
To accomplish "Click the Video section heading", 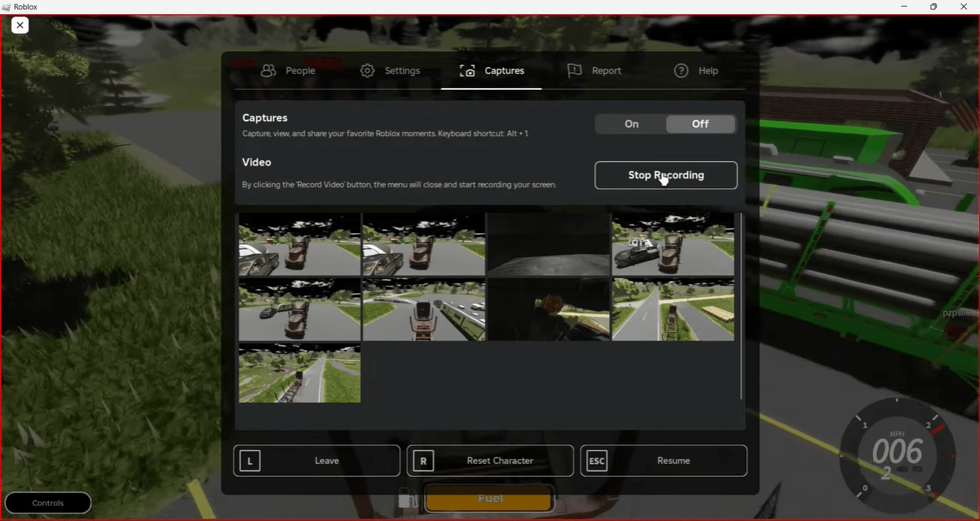I will point(256,163).
